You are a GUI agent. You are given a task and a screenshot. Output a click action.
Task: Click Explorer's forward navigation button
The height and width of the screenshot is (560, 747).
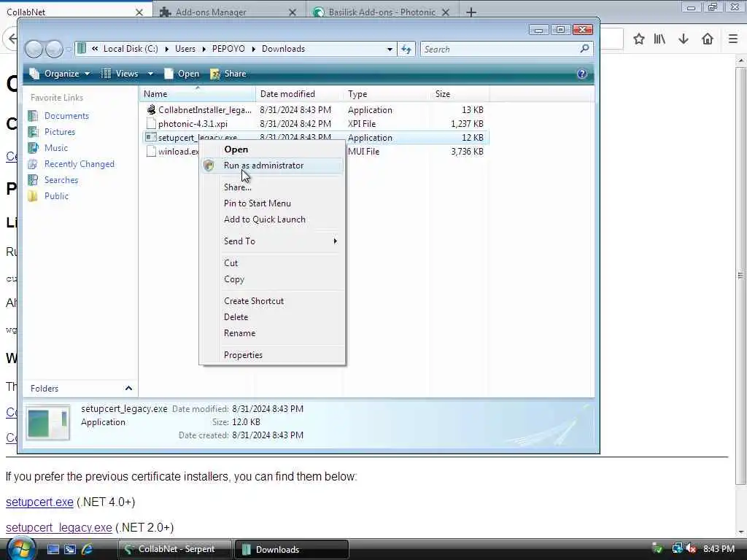click(54, 49)
